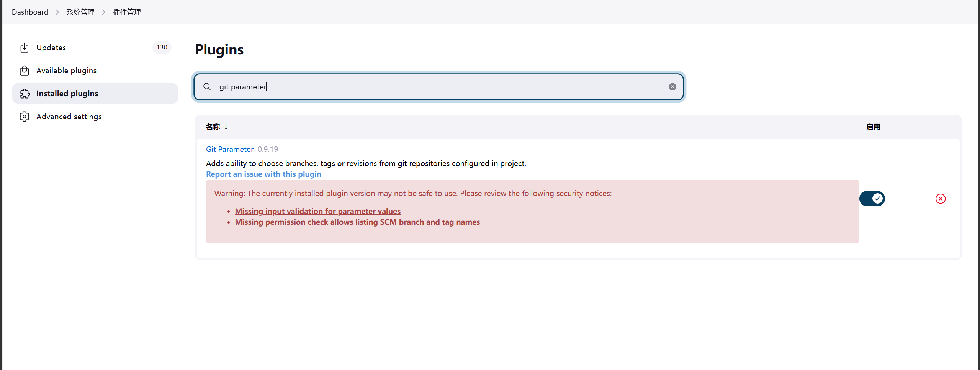The height and width of the screenshot is (370, 980).
Task: Click the version number 0.9.19
Action: (268, 149)
